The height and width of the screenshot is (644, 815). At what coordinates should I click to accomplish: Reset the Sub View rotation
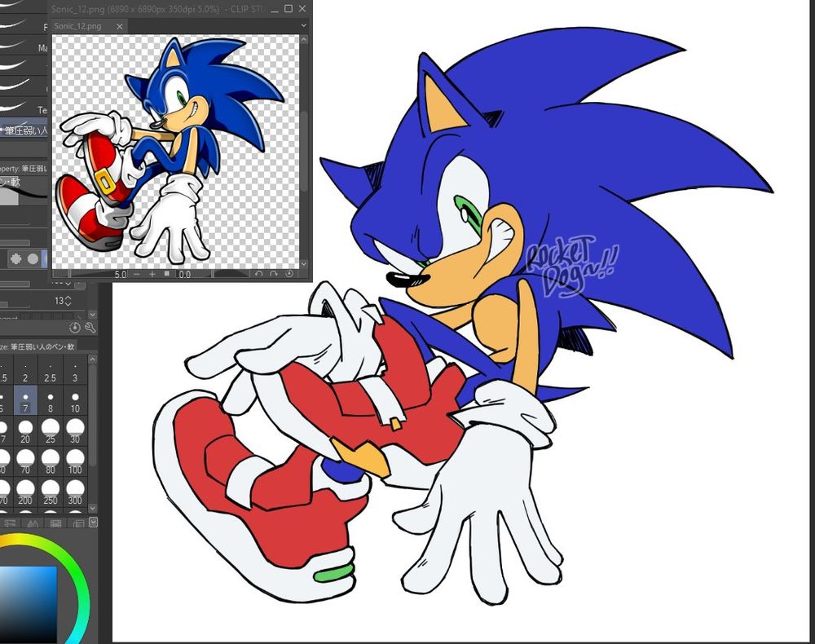[x=289, y=274]
